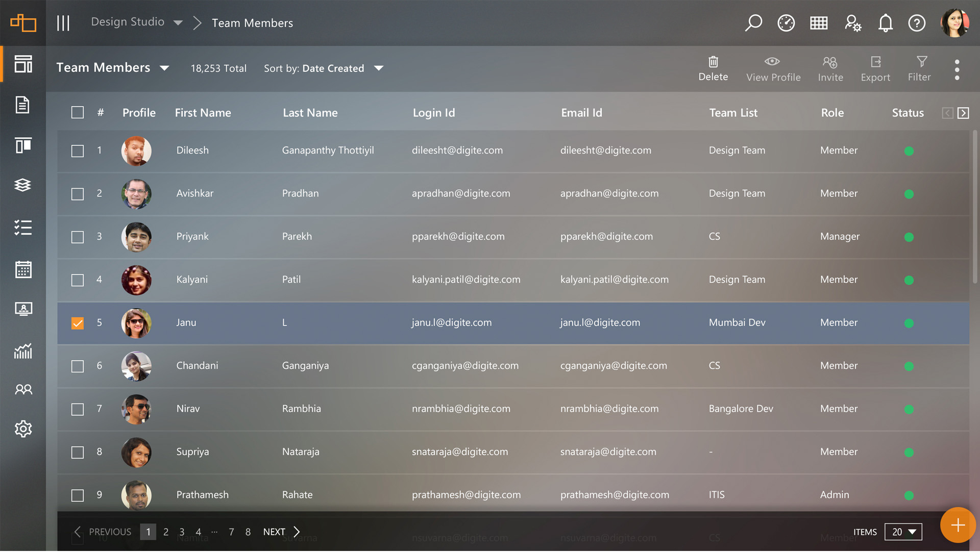
Task: Open the Items per page 20 dropdown
Action: pyautogui.click(x=903, y=532)
